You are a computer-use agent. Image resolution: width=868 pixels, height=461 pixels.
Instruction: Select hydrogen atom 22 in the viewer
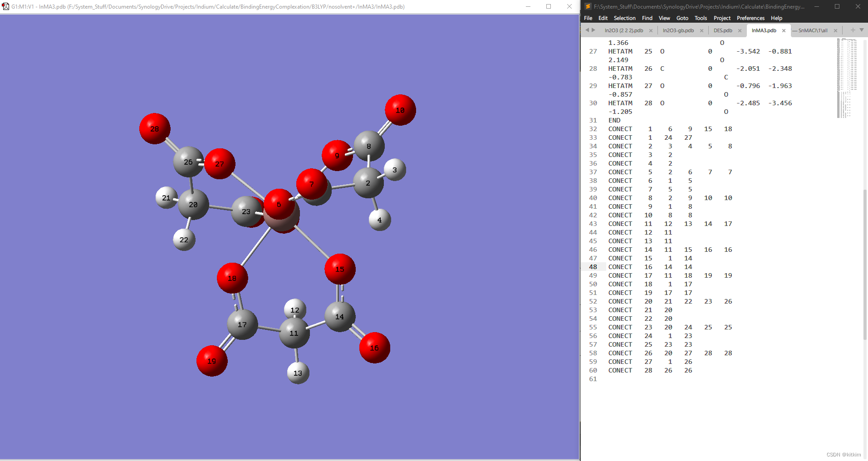(184, 240)
